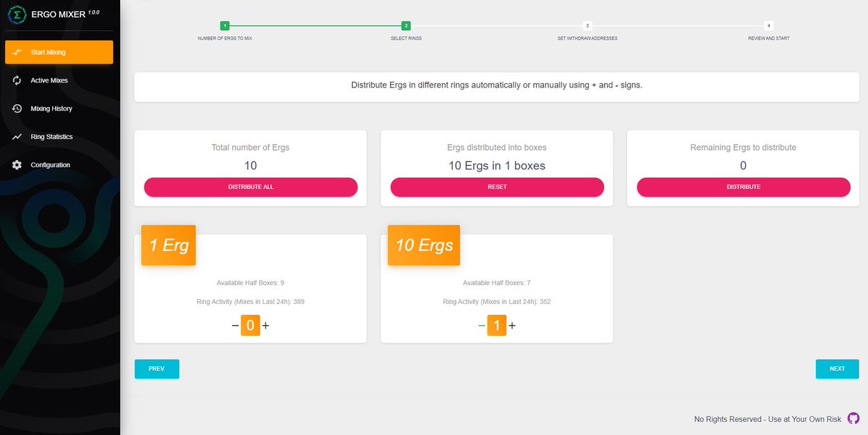This screenshot has height=435, width=868.
Task: Click 'Total number of Ergs' label
Action: tap(250, 148)
